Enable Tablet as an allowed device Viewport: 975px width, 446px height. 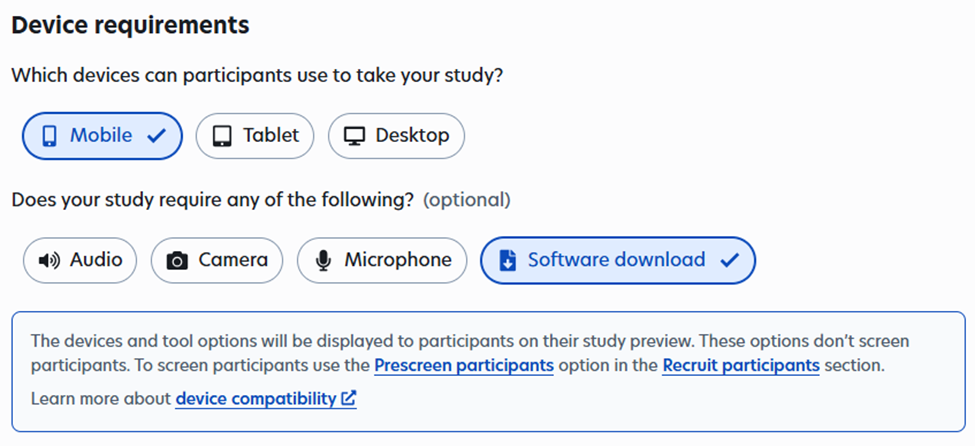point(254,136)
